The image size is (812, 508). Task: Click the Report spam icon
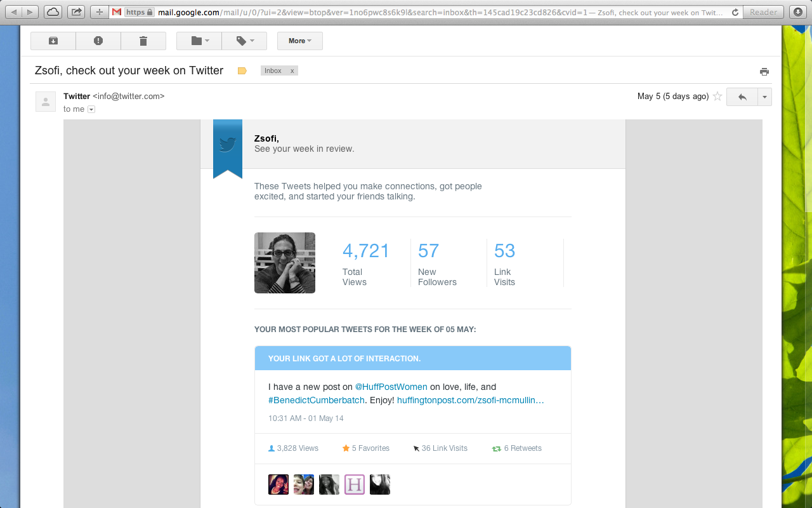tap(98, 41)
